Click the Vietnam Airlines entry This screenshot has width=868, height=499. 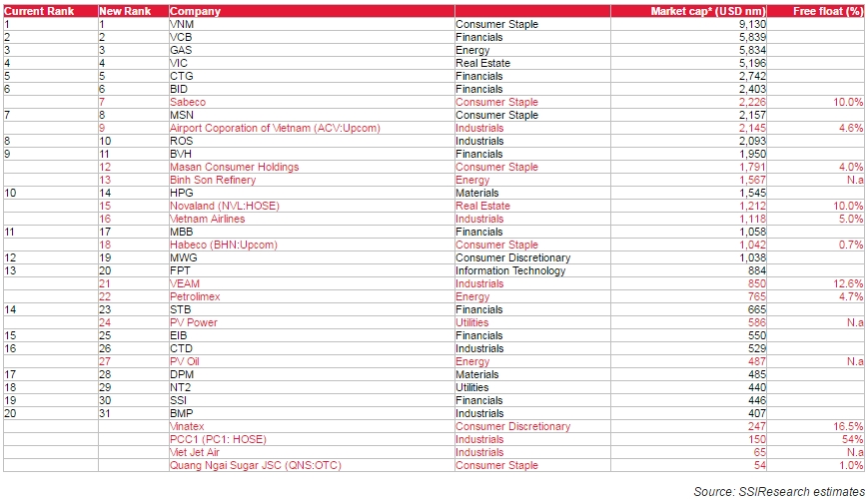[x=208, y=219]
